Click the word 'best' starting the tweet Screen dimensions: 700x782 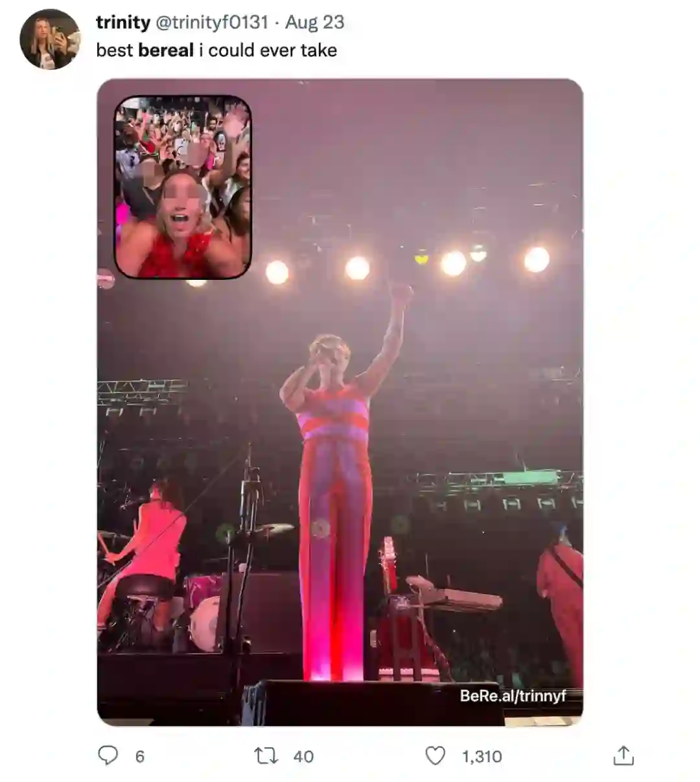point(115,50)
